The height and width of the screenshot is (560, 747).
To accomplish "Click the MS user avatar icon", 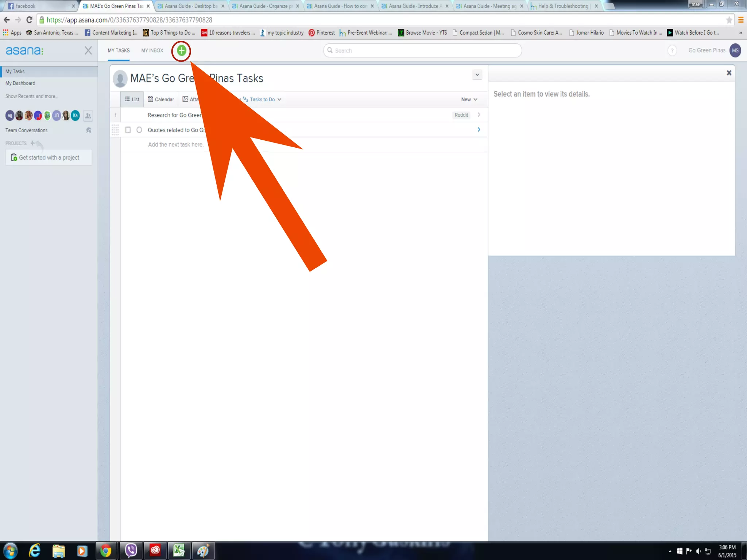I will point(735,50).
